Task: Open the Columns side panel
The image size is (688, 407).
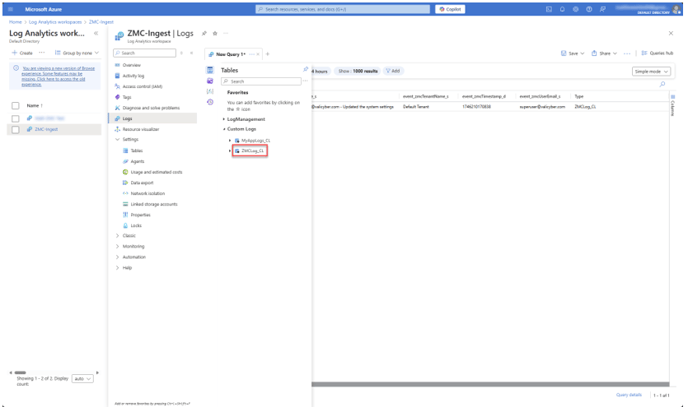Action: 673,105
